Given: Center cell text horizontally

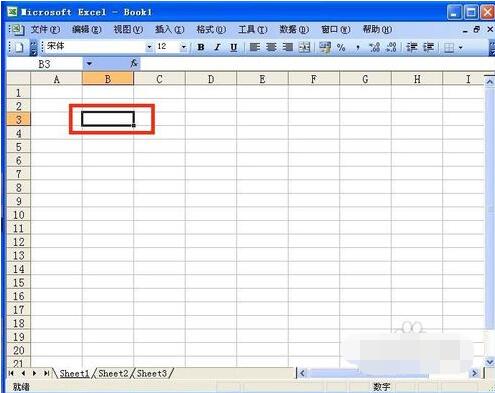Looking at the screenshot, I should tap(271, 47).
